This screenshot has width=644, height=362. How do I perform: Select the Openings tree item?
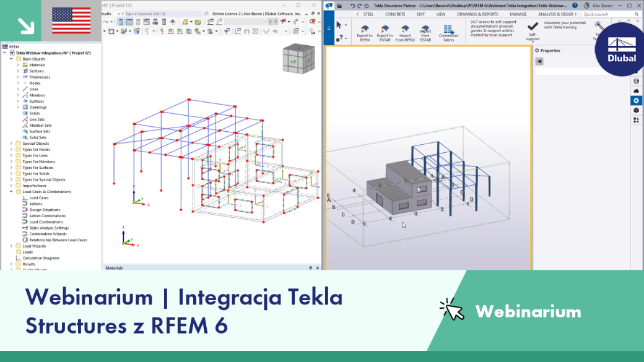[38, 108]
